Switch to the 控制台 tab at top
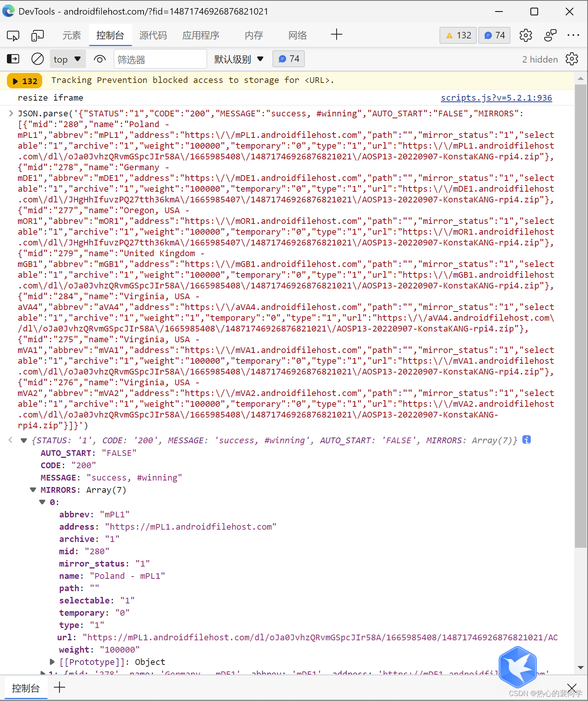 click(110, 36)
